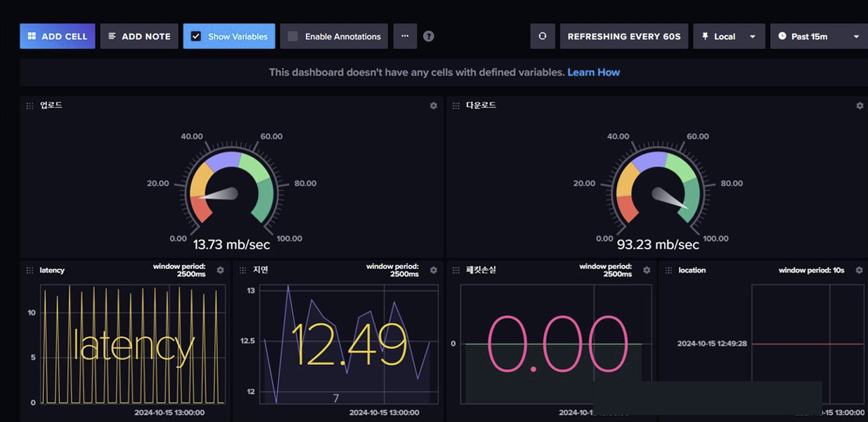Enable Annotations checkbox toggle

pyautogui.click(x=293, y=37)
